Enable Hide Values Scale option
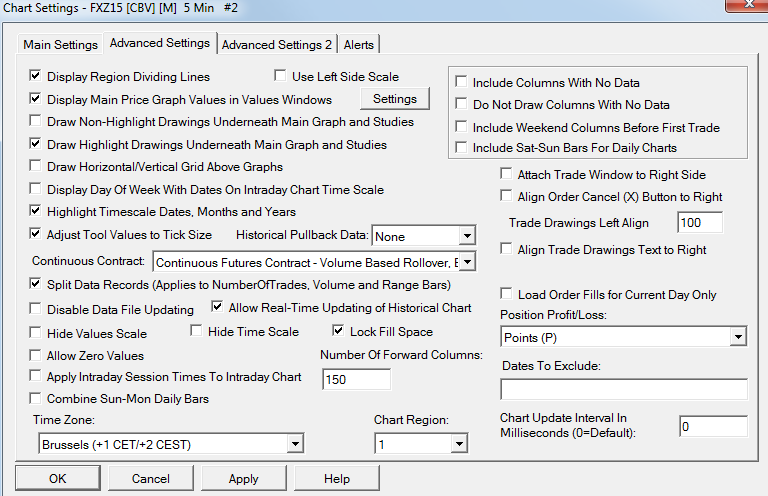This screenshot has height=496, width=768. 36,333
